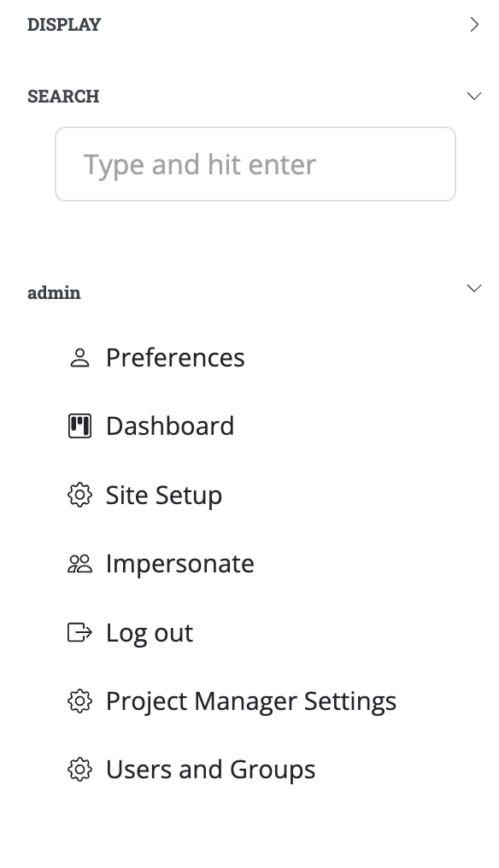Open the Site Setup text link
The height and width of the screenshot is (868, 499).
tap(164, 496)
